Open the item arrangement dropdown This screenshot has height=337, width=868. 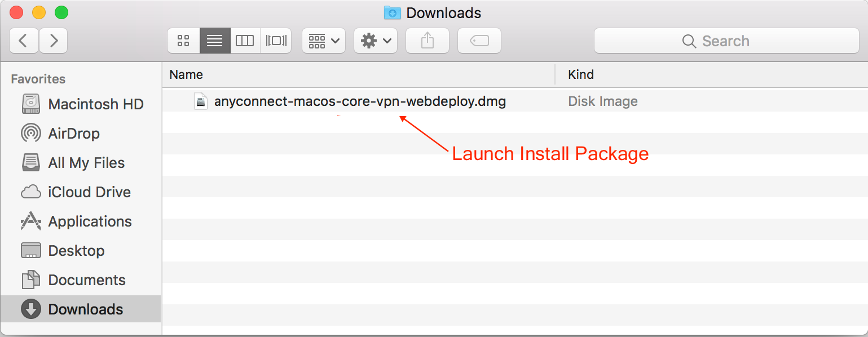tap(324, 41)
